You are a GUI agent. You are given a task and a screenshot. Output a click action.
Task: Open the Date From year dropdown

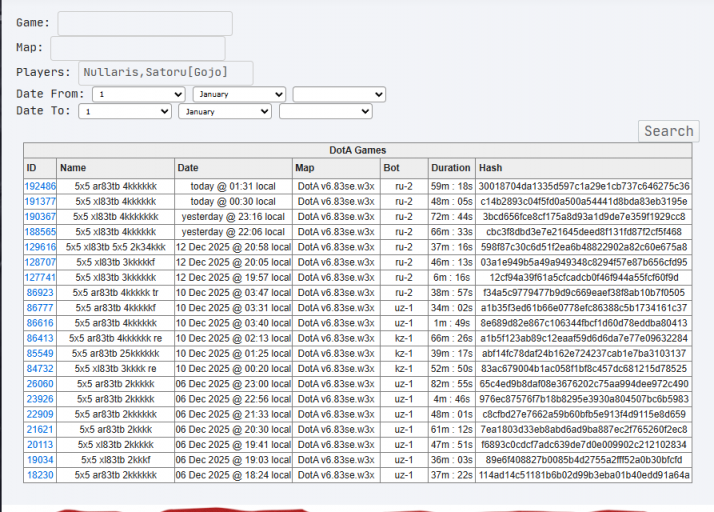click(339, 94)
